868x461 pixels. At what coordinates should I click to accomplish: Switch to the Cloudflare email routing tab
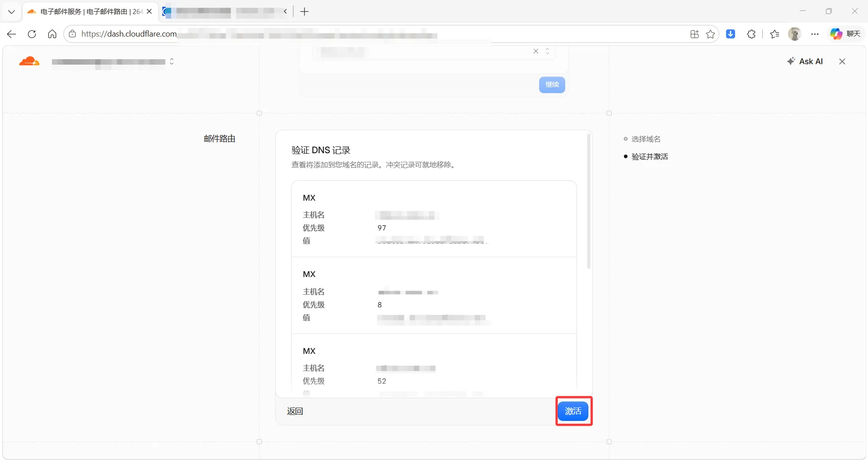(x=90, y=12)
